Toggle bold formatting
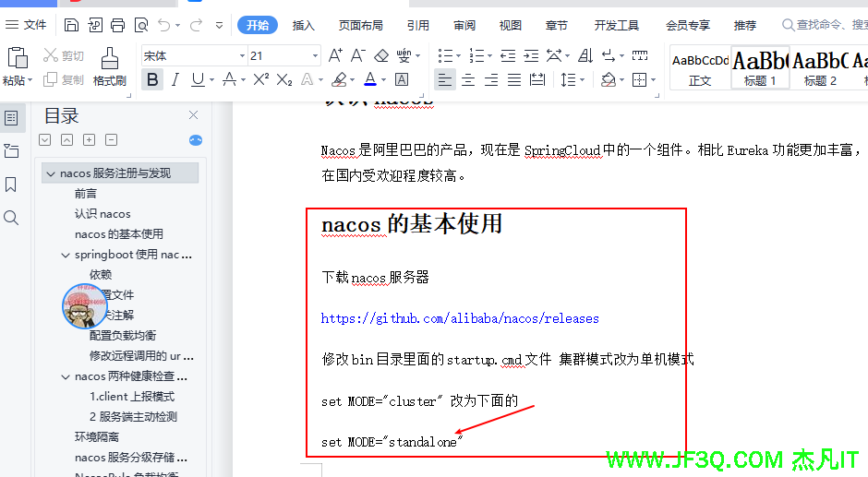868x477 pixels. click(x=152, y=80)
